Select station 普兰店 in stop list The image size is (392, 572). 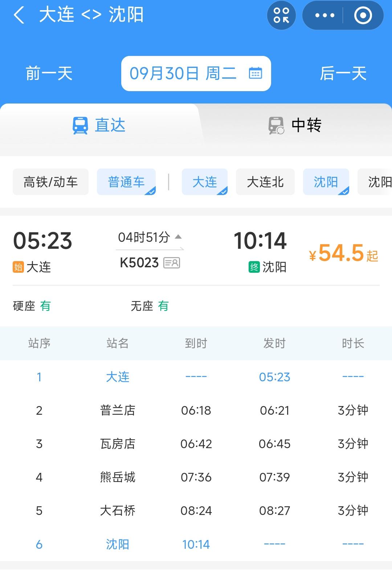[118, 410]
